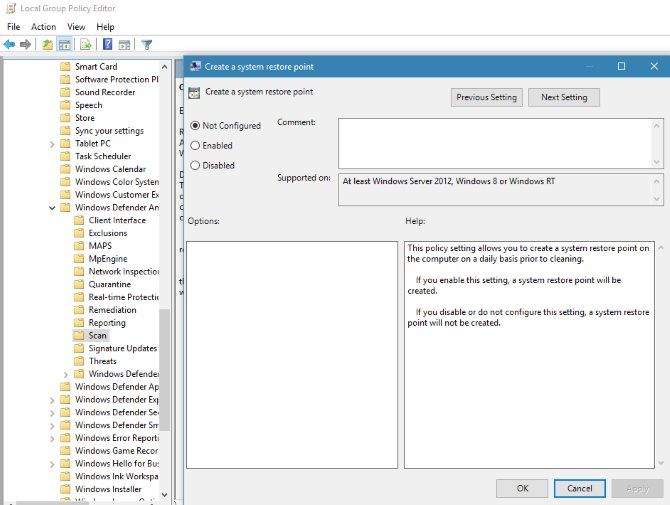
Task: Click the Threats folder icon
Action: 79,361
